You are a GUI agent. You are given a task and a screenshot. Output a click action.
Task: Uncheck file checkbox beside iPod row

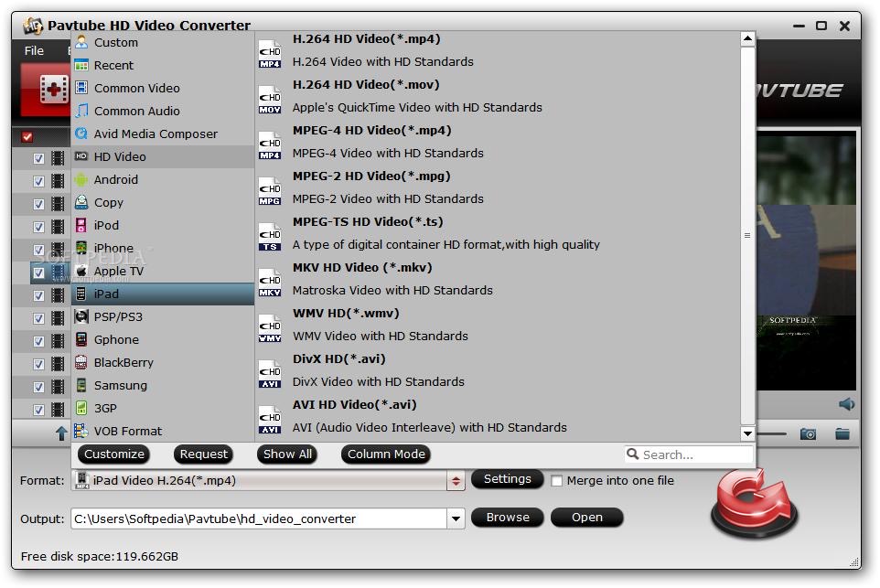[x=38, y=227]
